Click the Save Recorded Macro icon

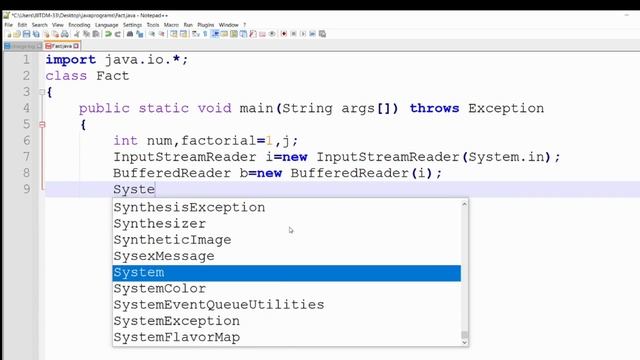click(x=322, y=34)
